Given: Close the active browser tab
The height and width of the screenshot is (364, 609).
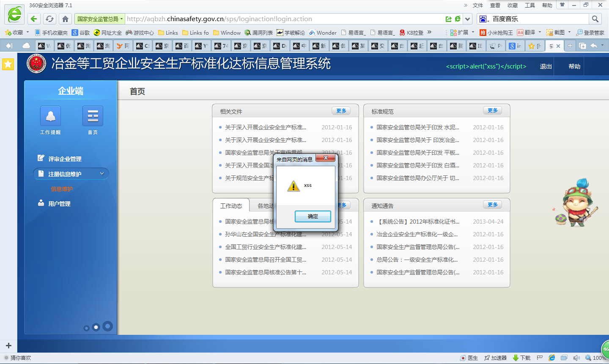Looking at the screenshot, I should click(558, 46).
